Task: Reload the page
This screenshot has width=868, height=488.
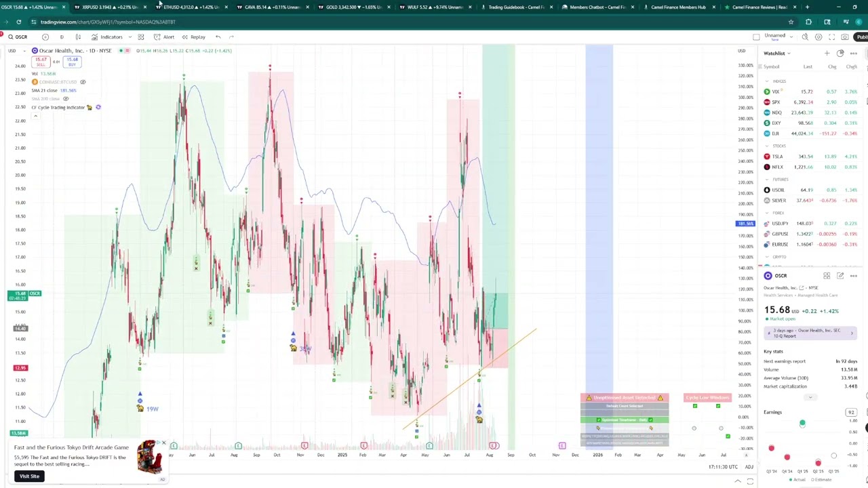Action: click(19, 22)
